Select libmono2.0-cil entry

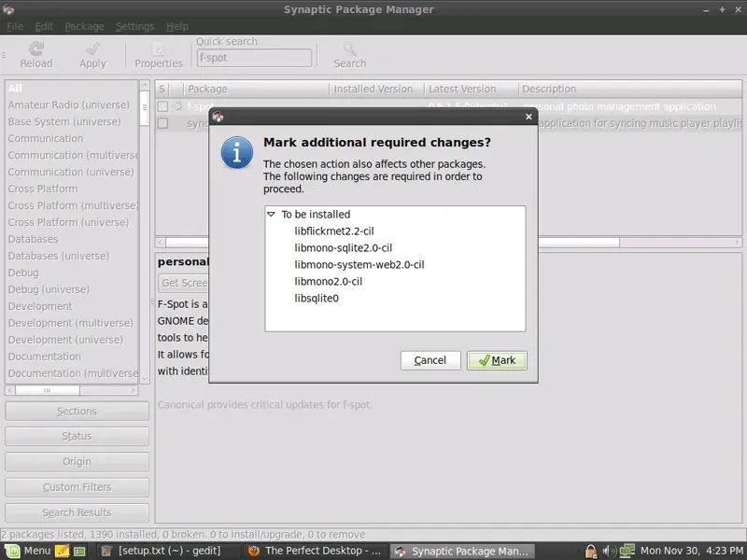[x=329, y=282]
